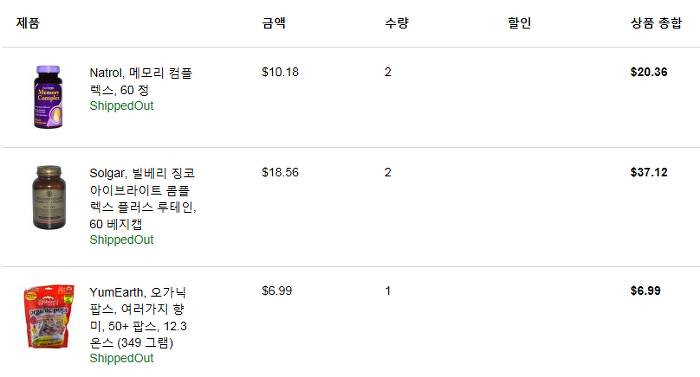
Task: Select the $6.99 unit price of YumEarth
Action: pyautogui.click(x=277, y=291)
